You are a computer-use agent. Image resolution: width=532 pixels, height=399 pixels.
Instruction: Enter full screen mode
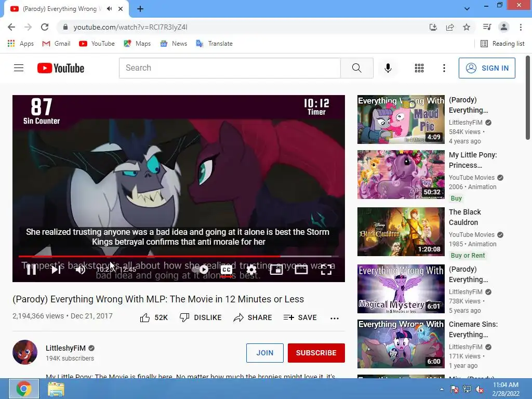coord(326,270)
